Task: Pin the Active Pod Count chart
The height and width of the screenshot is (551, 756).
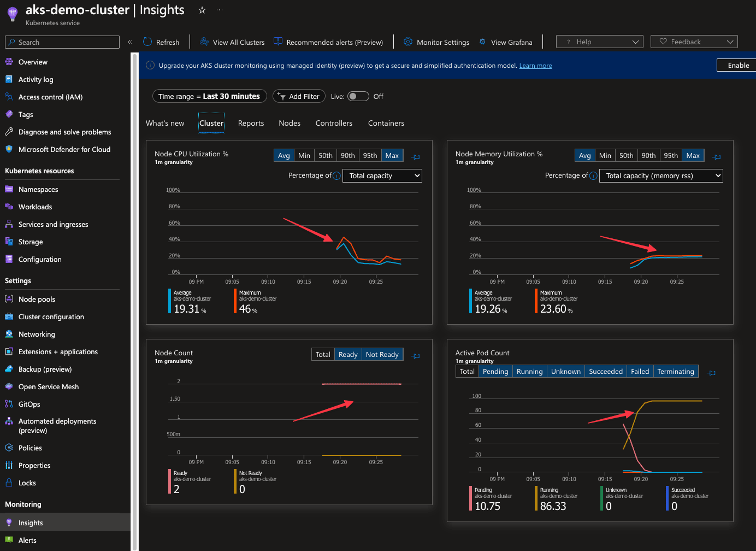Action: point(711,372)
